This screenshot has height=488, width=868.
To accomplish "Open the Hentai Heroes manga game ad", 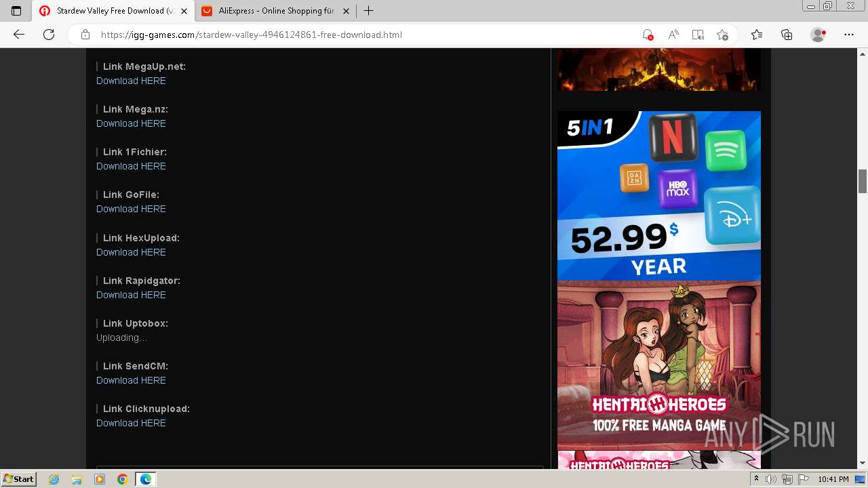I will click(x=658, y=365).
